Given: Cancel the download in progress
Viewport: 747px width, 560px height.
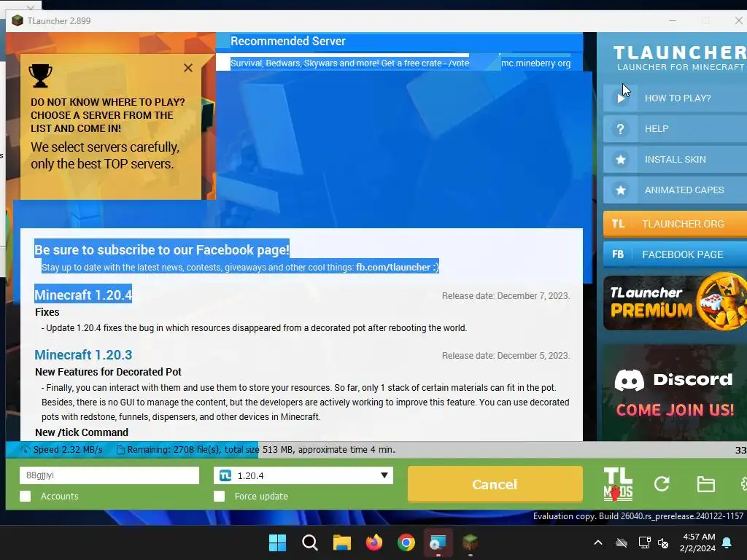Looking at the screenshot, I should coord(495,484).
